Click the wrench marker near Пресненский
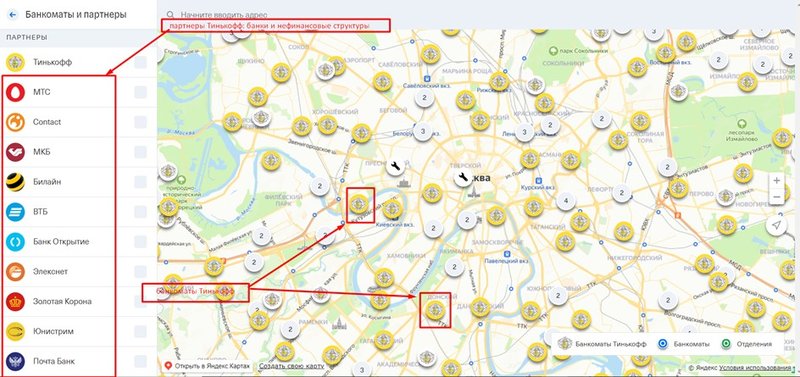 coord(395,166)
